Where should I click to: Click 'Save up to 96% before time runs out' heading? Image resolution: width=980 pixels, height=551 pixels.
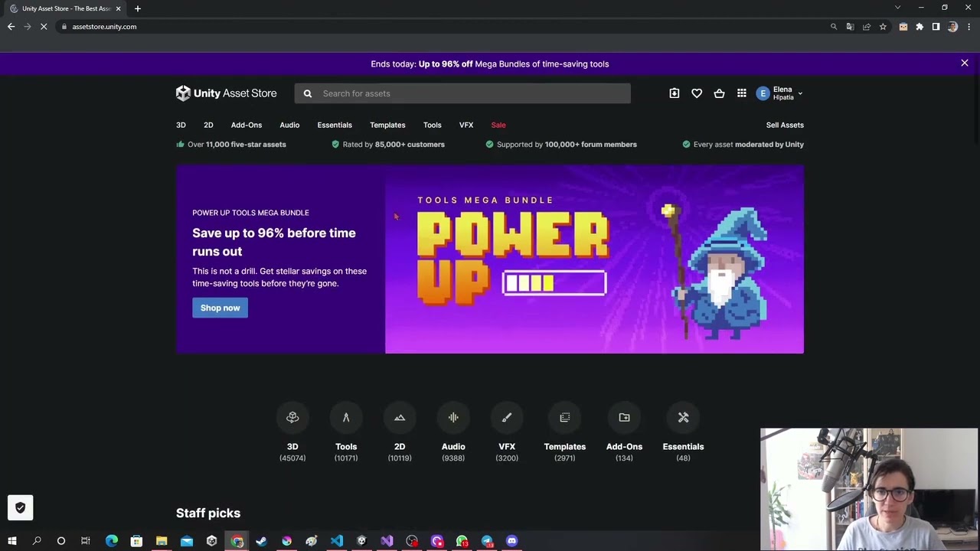(x=274, y=242)
